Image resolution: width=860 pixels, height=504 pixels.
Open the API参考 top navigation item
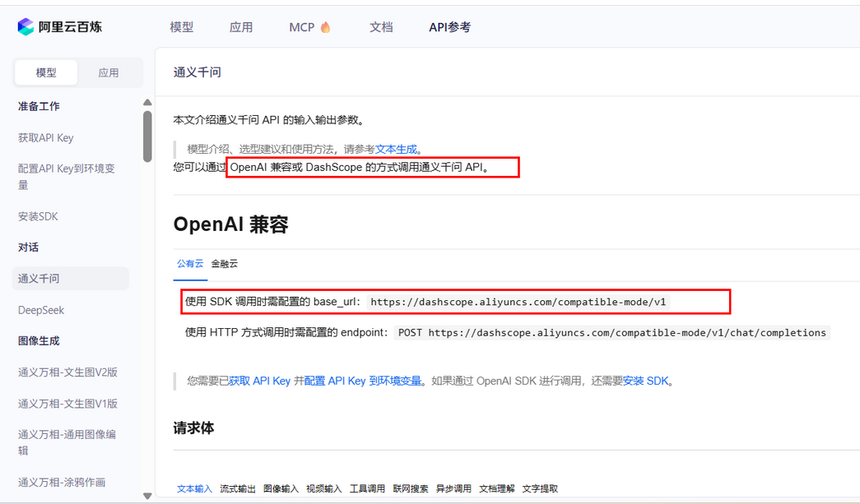point(449,27)
